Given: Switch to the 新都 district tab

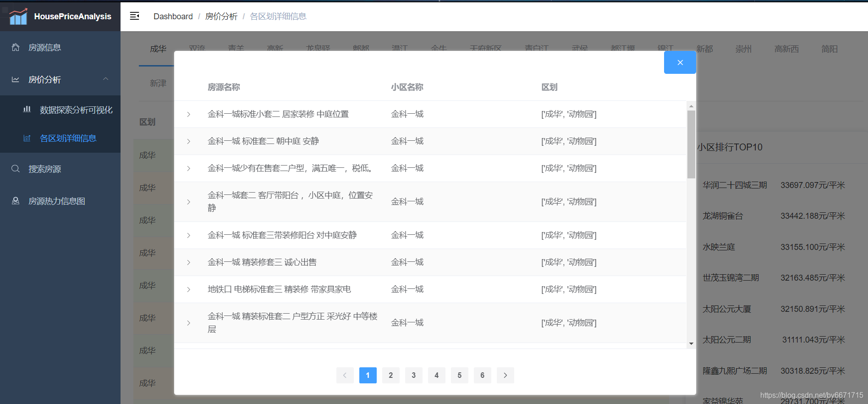Looking at the screenshot, I should (704, 49).
